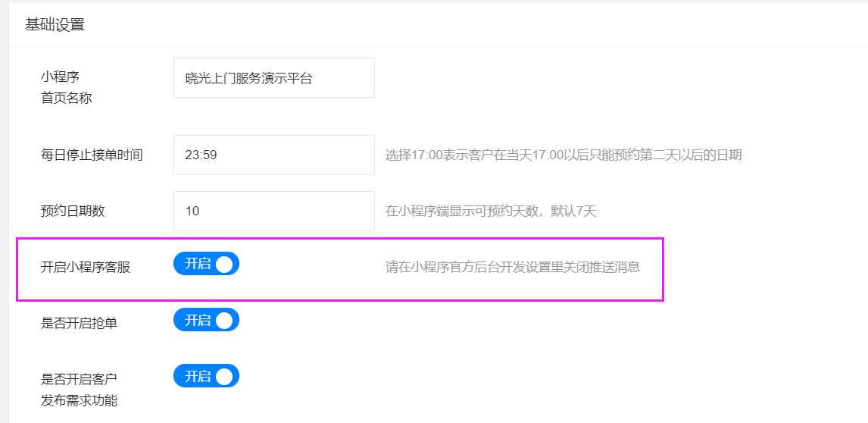Click the 关闭推送消息 hint text
This screenshot has height=423, width=868.
513,267
